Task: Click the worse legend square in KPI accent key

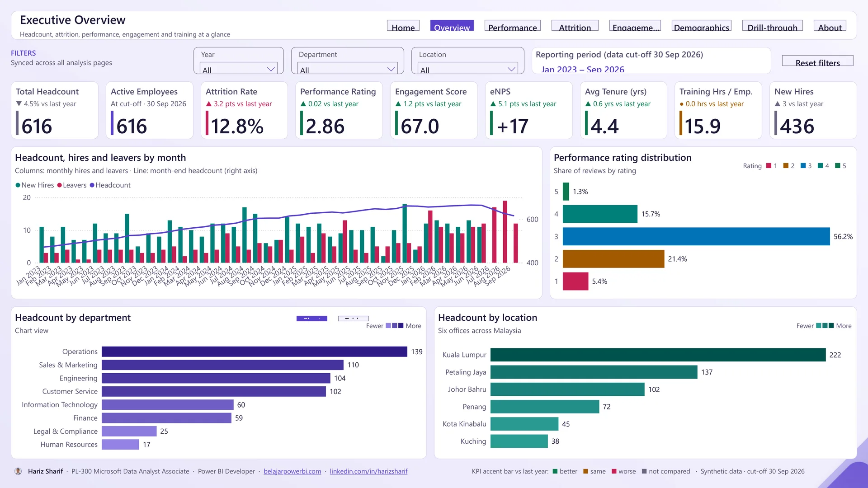Action: click(x=614, y=471)
